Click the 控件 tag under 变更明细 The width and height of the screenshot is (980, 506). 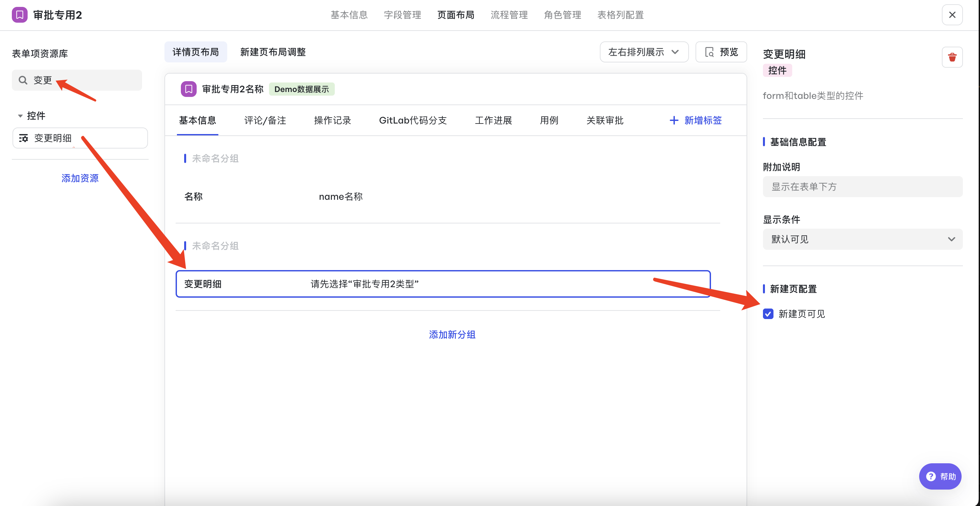[777, 70]
